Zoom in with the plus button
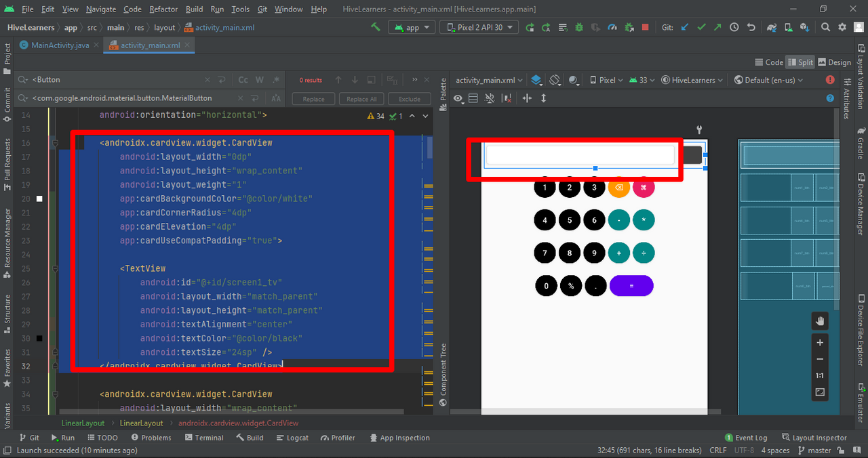 point(820,343)
